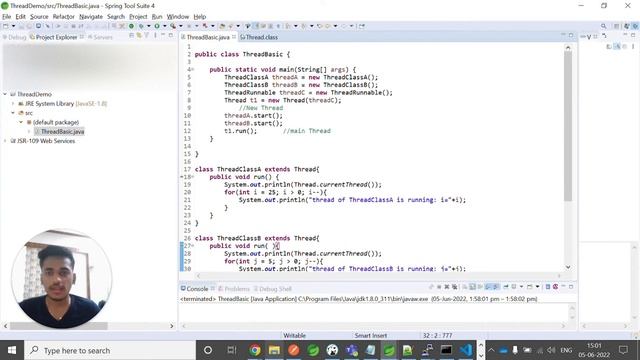
Task: Maximize the editor area using its icon
Action: (x=571, y=36)
